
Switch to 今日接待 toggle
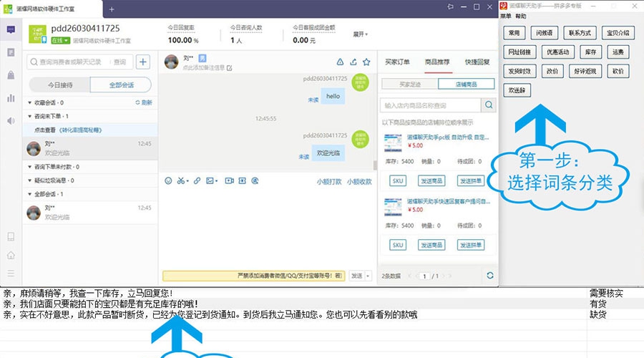click(x=60, y=85)
